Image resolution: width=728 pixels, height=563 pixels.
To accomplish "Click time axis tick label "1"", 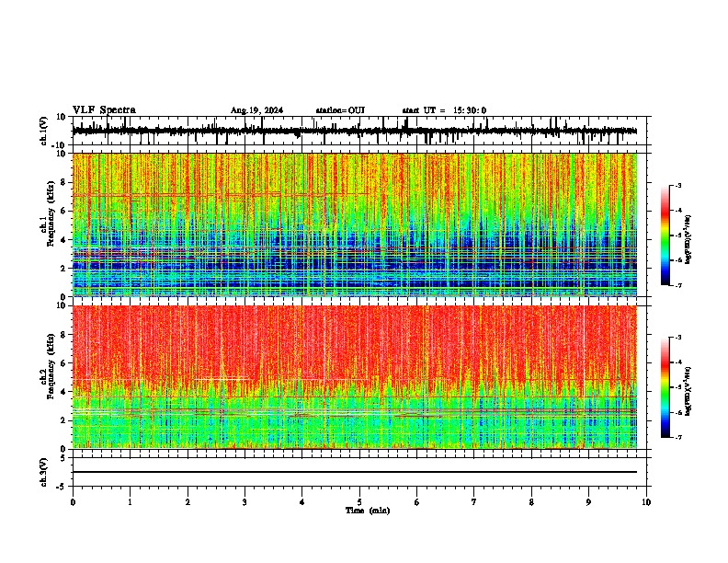I will [x=130, y=502].
